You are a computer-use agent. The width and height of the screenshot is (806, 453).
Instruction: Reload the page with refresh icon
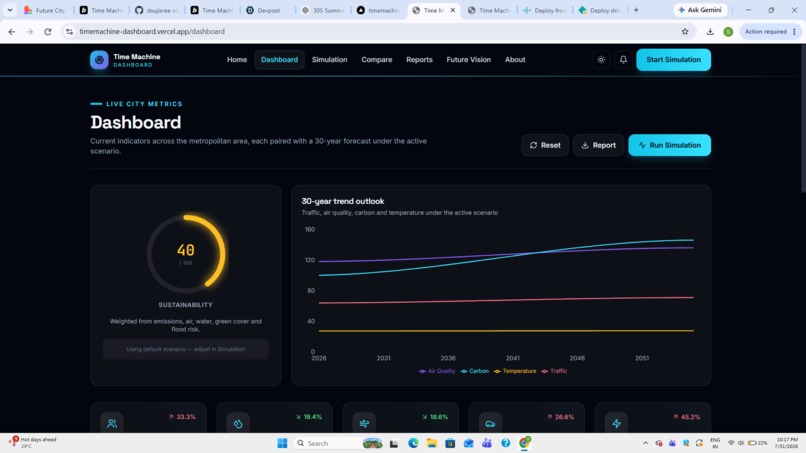click(x=48, y=31)
